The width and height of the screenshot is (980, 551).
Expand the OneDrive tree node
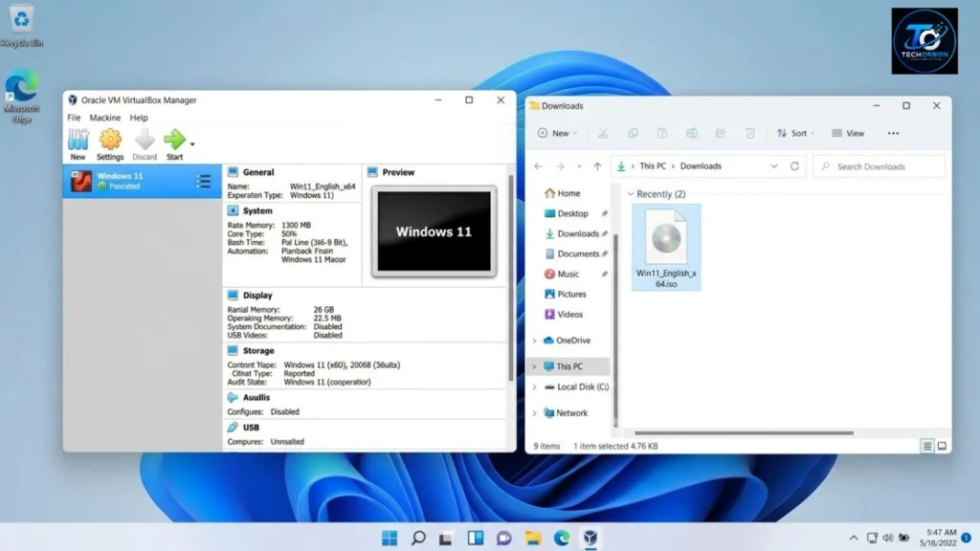click(x=534, y=341)
